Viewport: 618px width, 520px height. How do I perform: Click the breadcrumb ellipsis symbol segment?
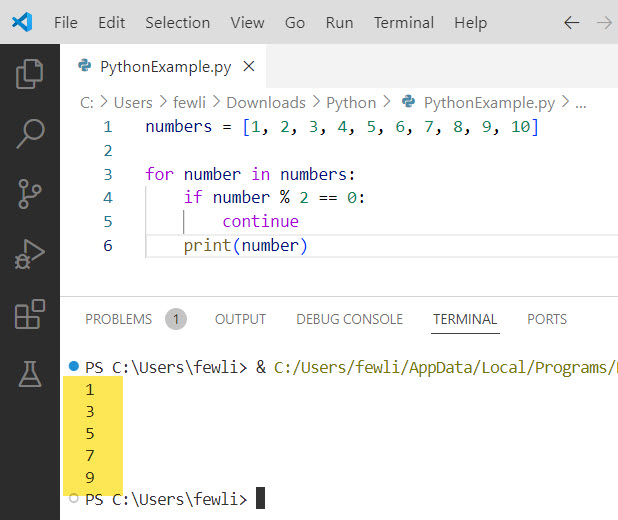tap(581, 105)
